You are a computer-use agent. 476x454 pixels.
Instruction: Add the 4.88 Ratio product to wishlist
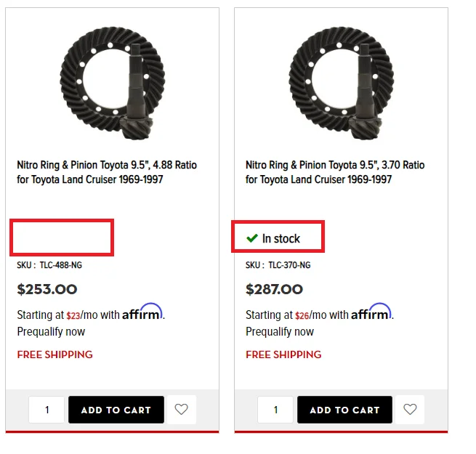click(182, 410)
